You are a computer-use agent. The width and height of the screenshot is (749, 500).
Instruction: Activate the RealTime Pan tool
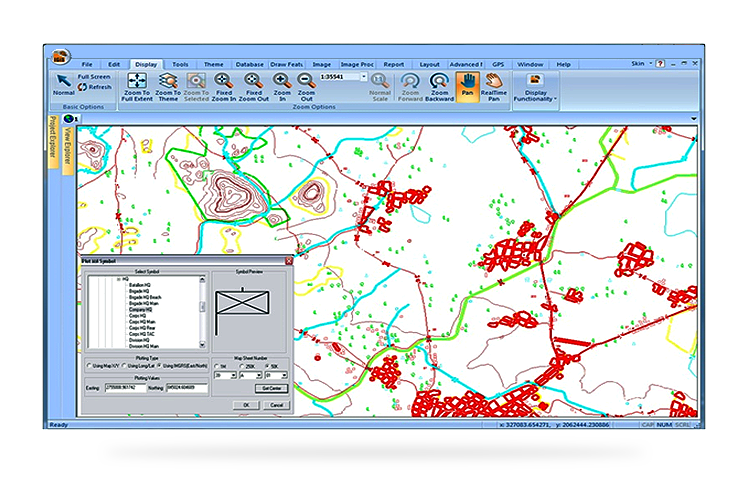coord(493,86)
